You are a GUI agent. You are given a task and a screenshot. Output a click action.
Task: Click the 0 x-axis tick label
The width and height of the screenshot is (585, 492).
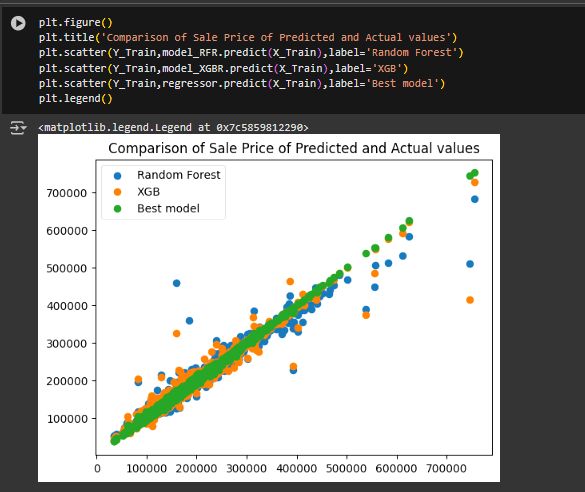tap(97, 469)
